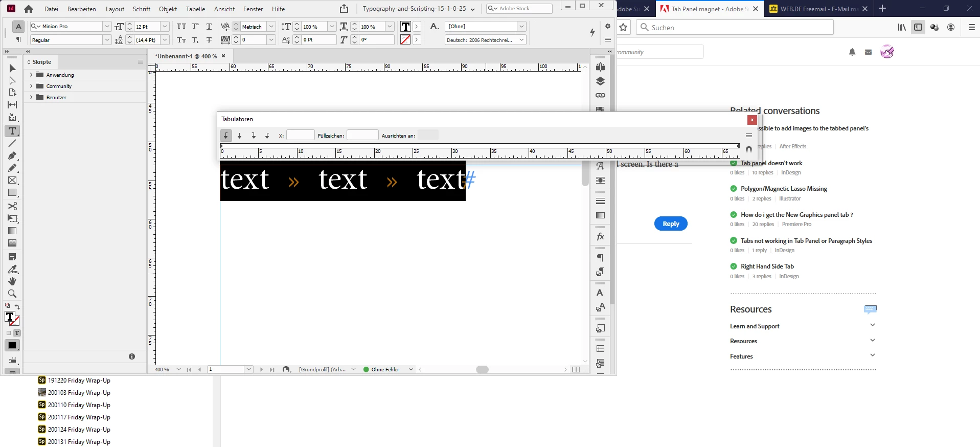
Task: Toggle paragraph formatting controls button
Action: tap(18, 39)
